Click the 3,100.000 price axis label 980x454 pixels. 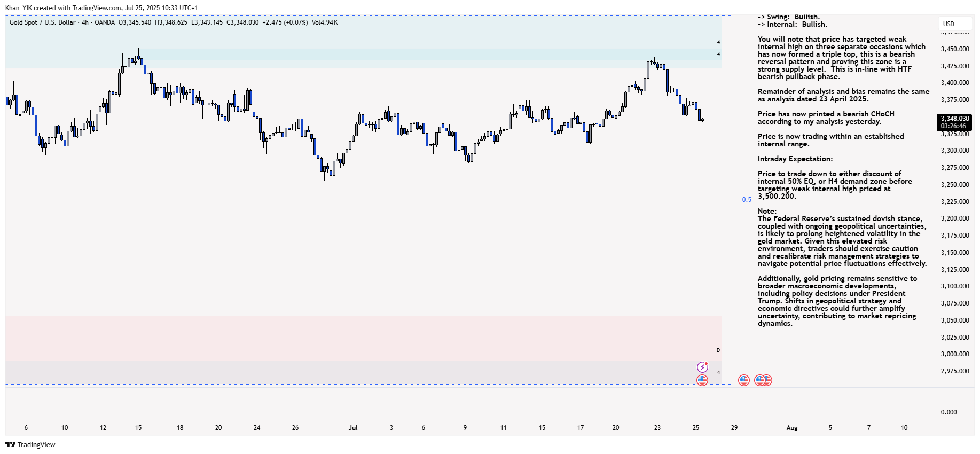pos(955,286)
